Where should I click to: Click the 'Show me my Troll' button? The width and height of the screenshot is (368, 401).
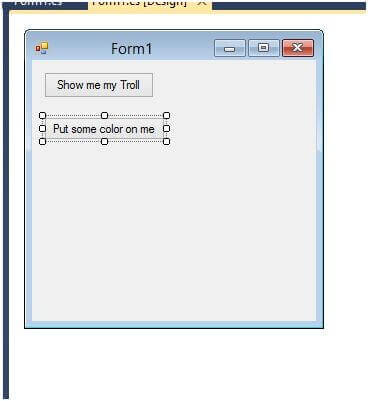tap(99, 85)
